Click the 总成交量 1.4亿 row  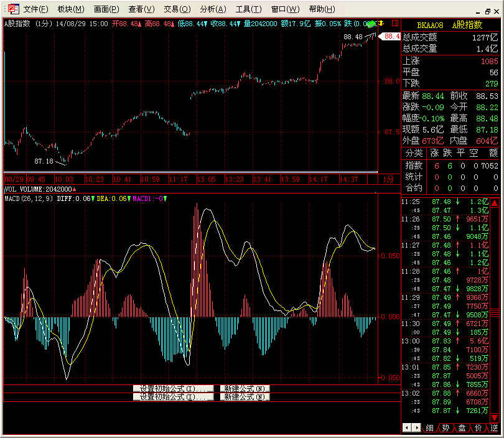pos(450,49)
